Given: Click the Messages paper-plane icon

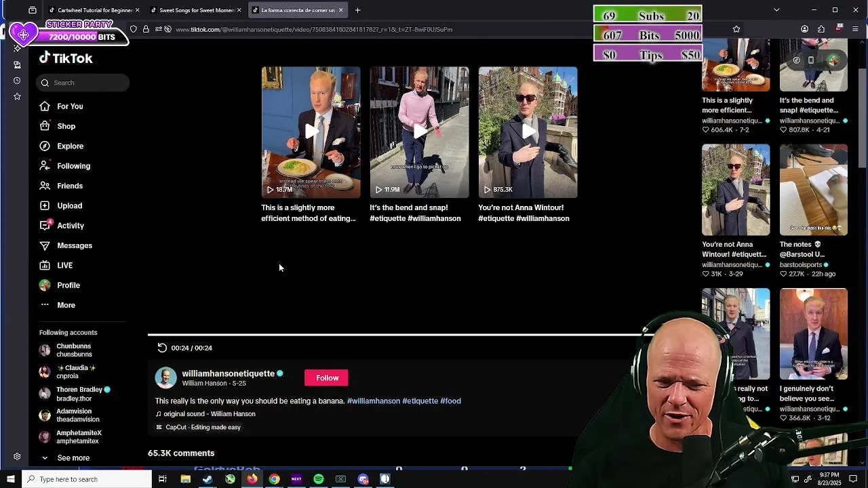Looking at the screenshot, I should tap(45, 245).
